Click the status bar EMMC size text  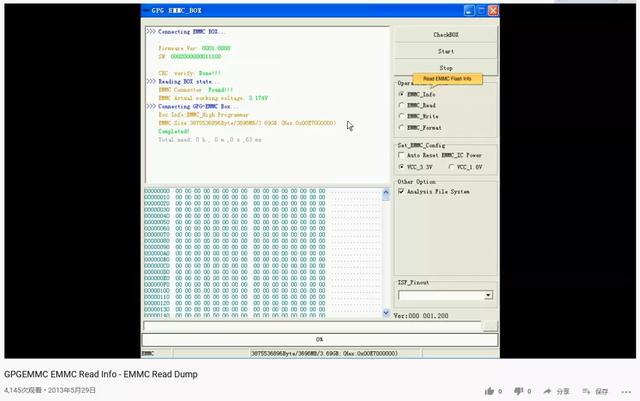coord(324,353)
